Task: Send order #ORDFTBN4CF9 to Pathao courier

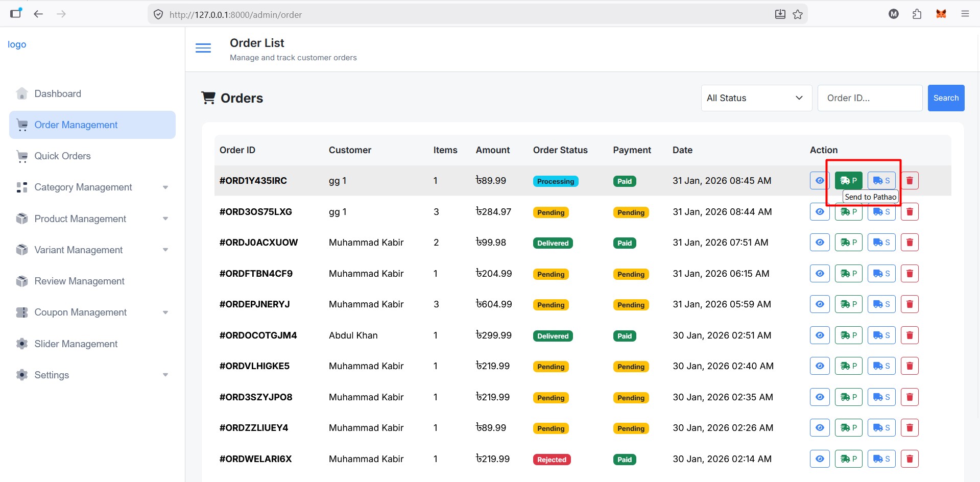Action: point(848,274)
